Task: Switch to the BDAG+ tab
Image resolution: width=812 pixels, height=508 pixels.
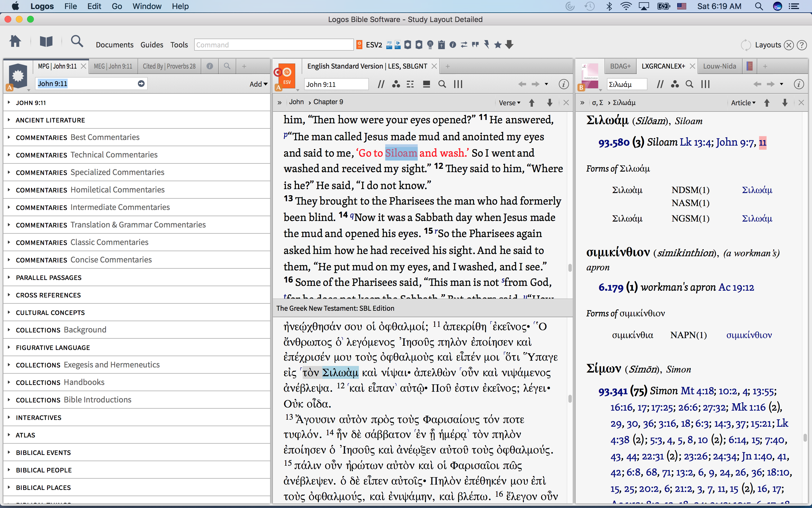Action: (620, 66)
